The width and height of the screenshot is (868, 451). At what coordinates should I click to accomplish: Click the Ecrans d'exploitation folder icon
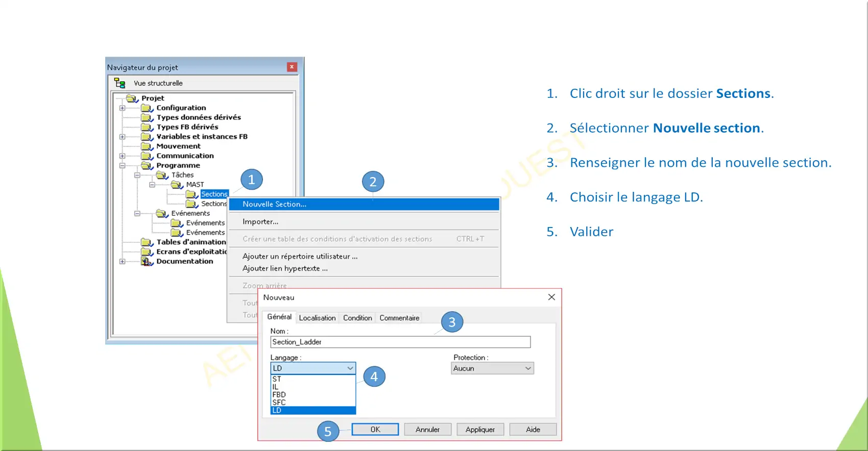click(147, 252)
